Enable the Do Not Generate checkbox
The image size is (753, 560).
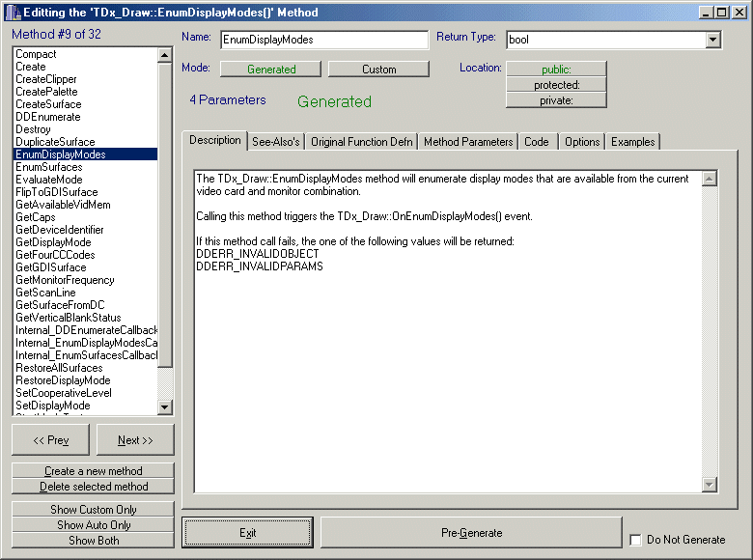pos(635,540)
